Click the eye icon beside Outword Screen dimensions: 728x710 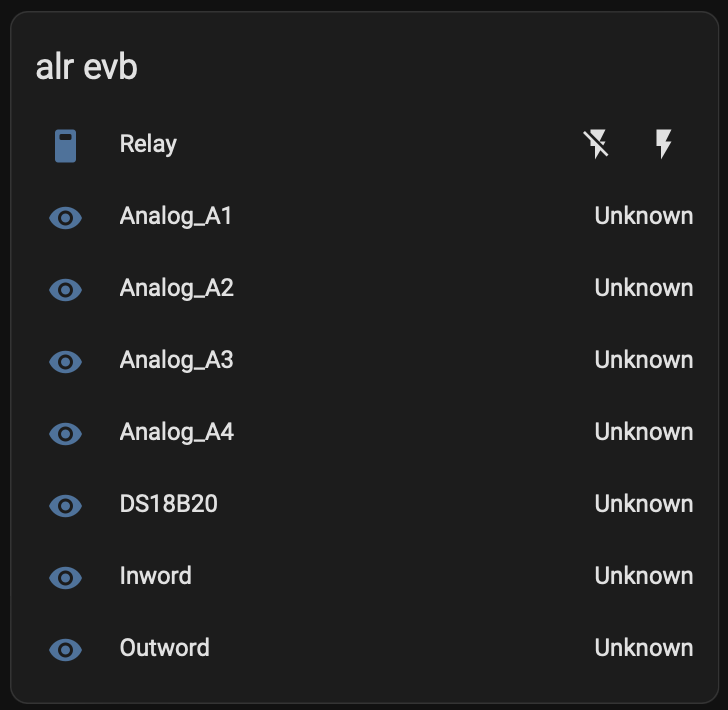click(x=65, y=649)
